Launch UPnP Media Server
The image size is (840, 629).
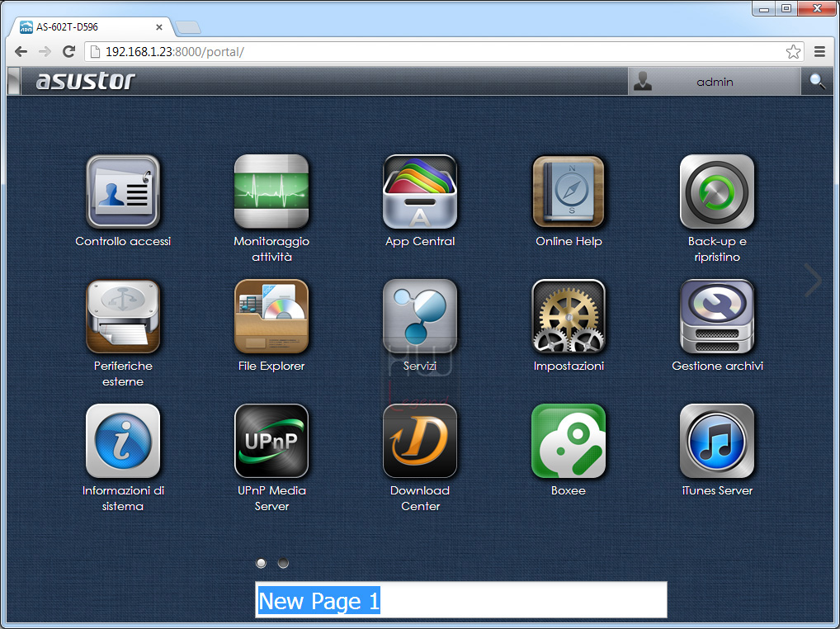click(x=271, y=441)
